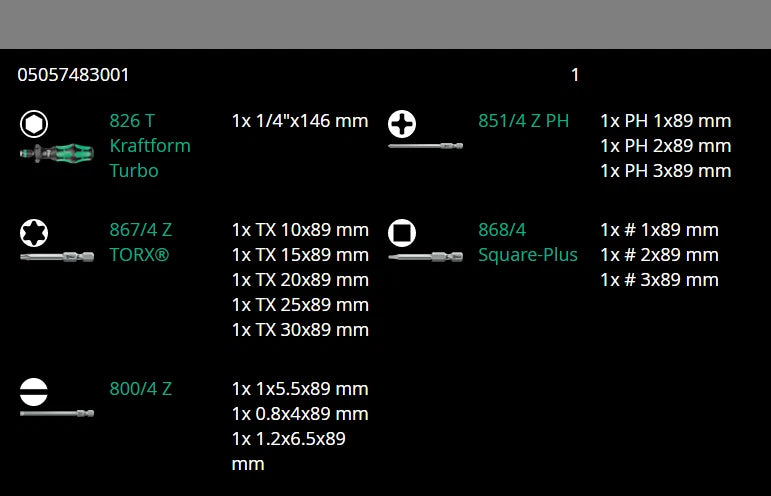The height and width of the screenshot is (496, 771).
Task: Click the 1x TX 25x89 mm entry
Action: tap(300, 304)
